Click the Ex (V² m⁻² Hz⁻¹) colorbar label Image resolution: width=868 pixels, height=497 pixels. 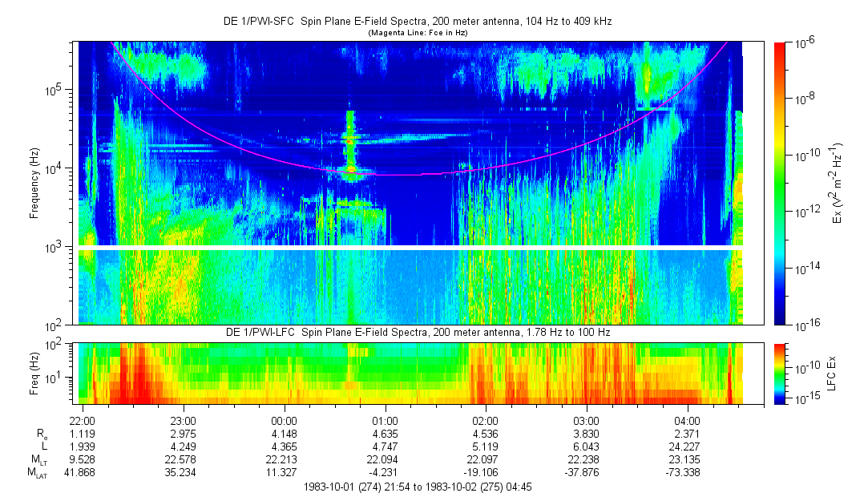pyautogui.click(x=837, y=184)
